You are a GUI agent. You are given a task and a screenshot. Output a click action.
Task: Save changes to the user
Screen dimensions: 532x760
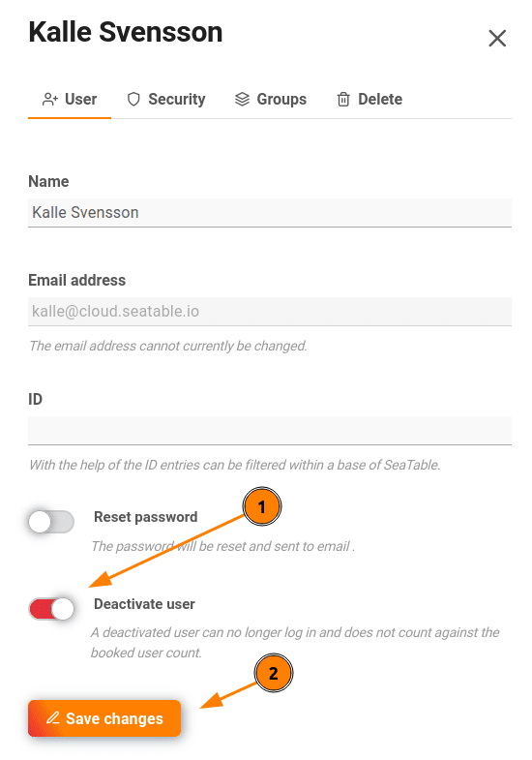click(x=104, y=717)
